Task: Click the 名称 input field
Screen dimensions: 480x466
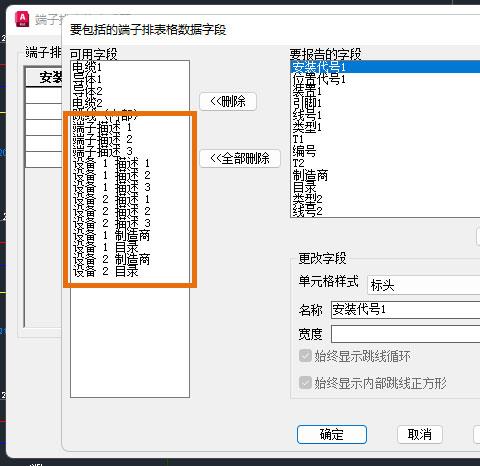Action: click(x=405, y=310)
